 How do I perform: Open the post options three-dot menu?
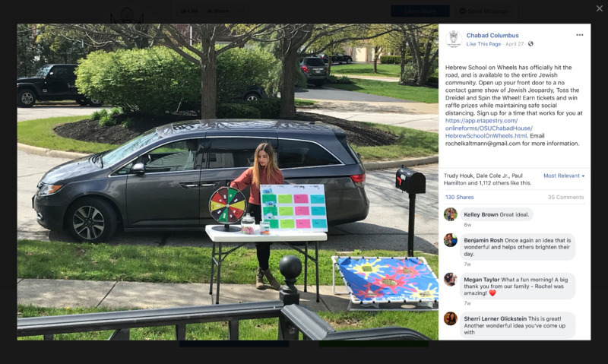coord(580,35)
